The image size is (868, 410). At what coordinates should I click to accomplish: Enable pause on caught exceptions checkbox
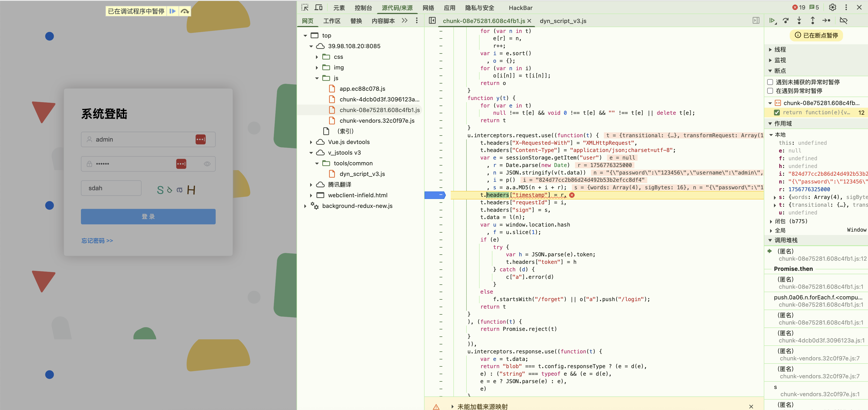770,91
